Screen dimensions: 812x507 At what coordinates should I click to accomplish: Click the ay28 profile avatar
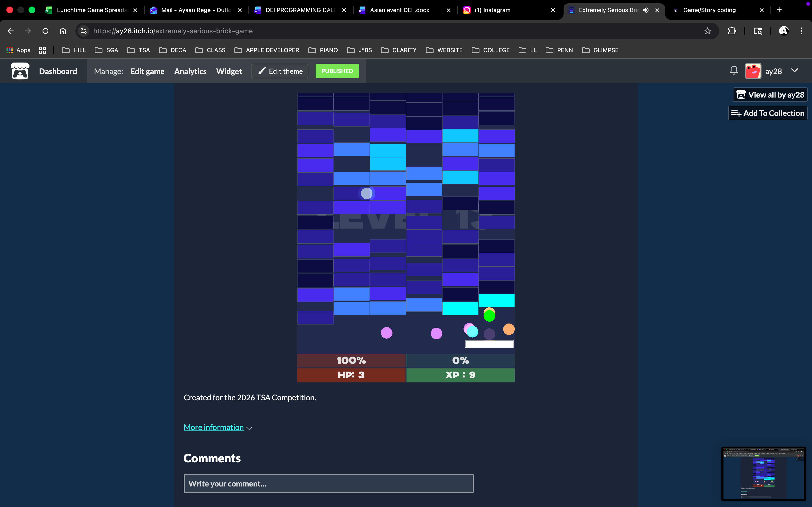[x=753, y=71]
